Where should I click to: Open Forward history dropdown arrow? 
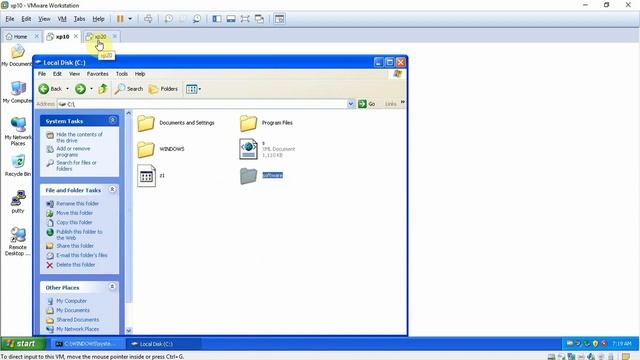(x=91, y=89)
